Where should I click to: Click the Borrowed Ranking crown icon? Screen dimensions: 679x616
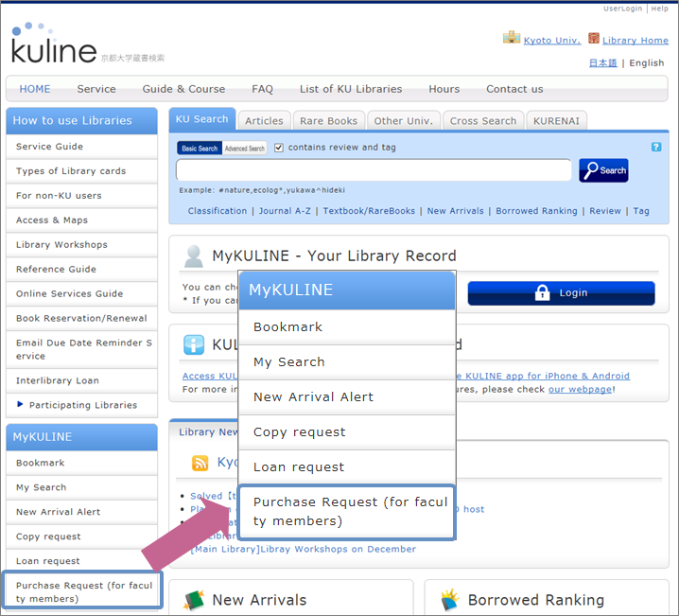(450, 600)
